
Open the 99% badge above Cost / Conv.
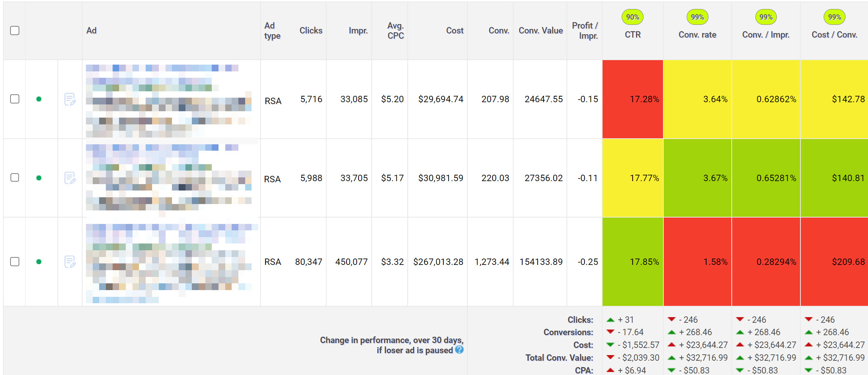point(834,17)
